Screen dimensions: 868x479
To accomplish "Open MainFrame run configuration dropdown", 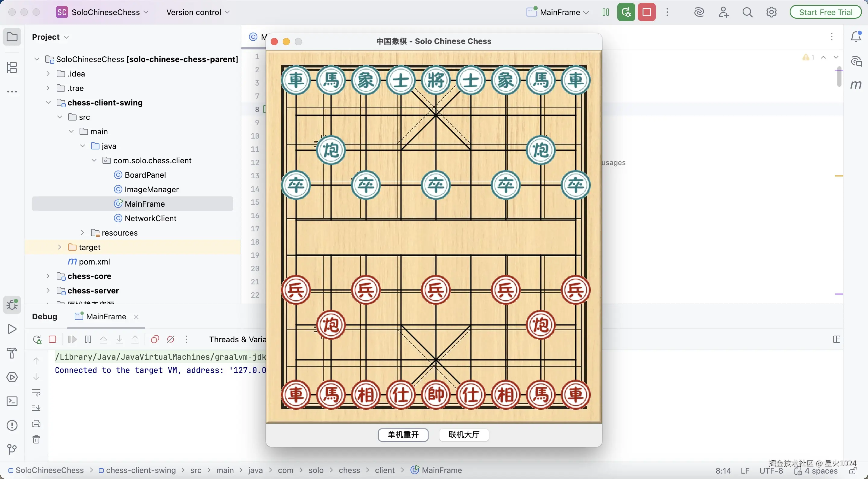I will click(x=558, y=12).
